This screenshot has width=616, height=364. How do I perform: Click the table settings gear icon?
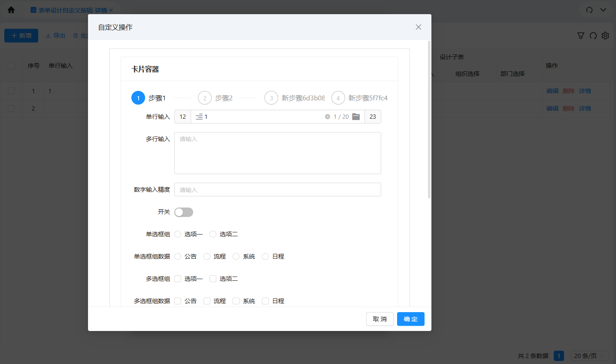tap(605, 36)
